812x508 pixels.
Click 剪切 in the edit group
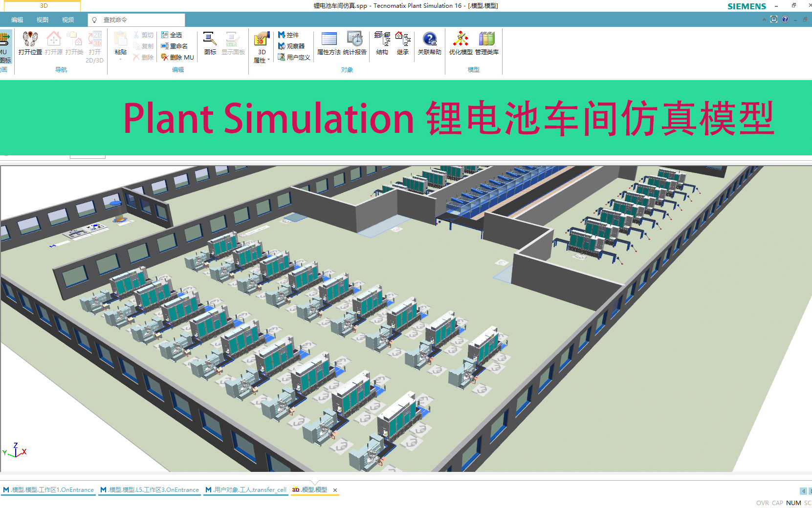click(x=144, y=35)
